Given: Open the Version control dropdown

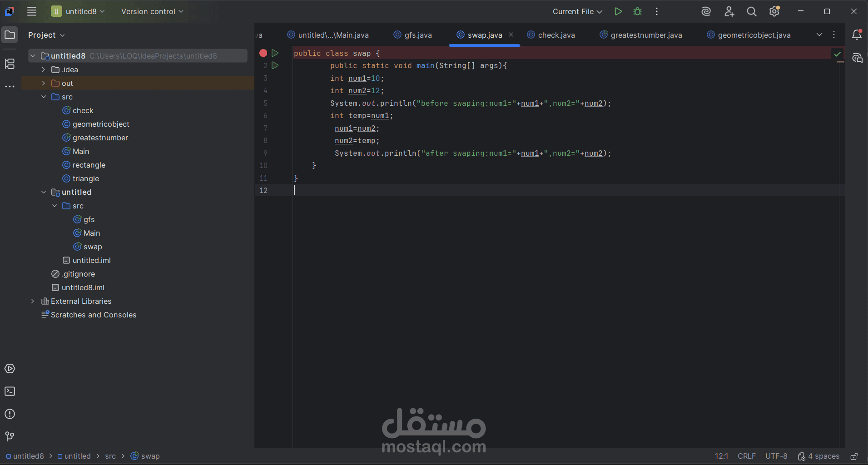Looking at the screenshot, I should click(152, 11).
